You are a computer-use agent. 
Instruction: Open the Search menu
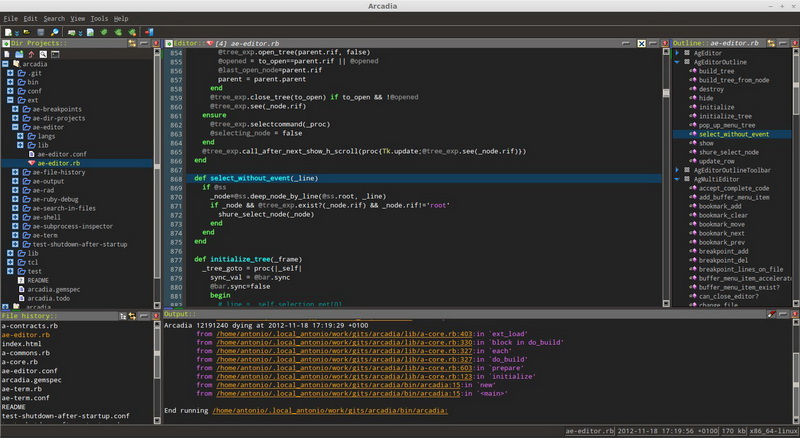(54, 18)
